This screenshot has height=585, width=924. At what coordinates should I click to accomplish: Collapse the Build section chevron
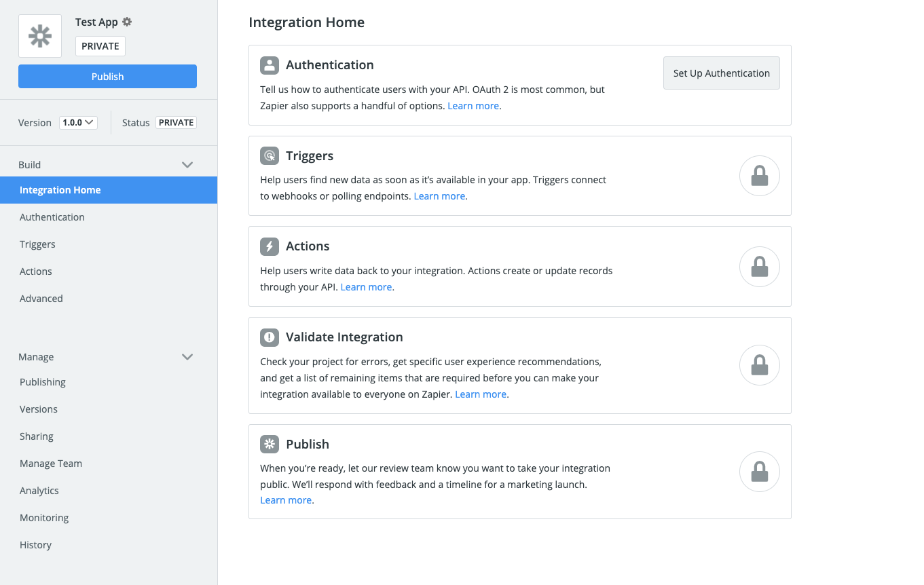point(187,165)
